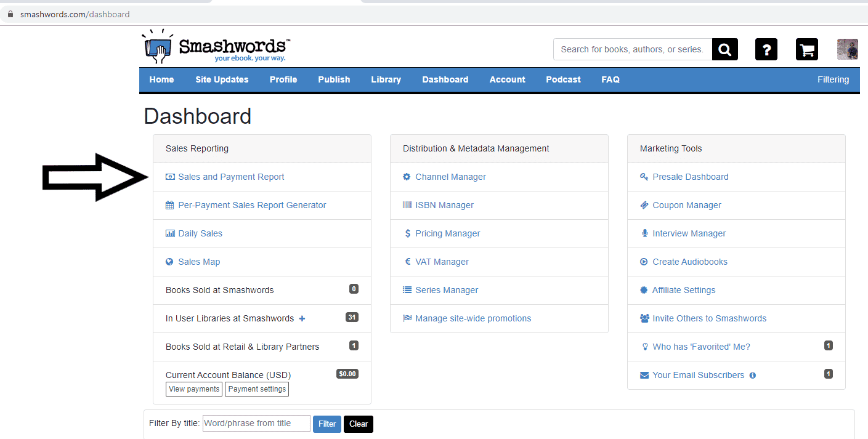Open Site Updates menu item
Viewport: 868px width, 439px height.
222,79
